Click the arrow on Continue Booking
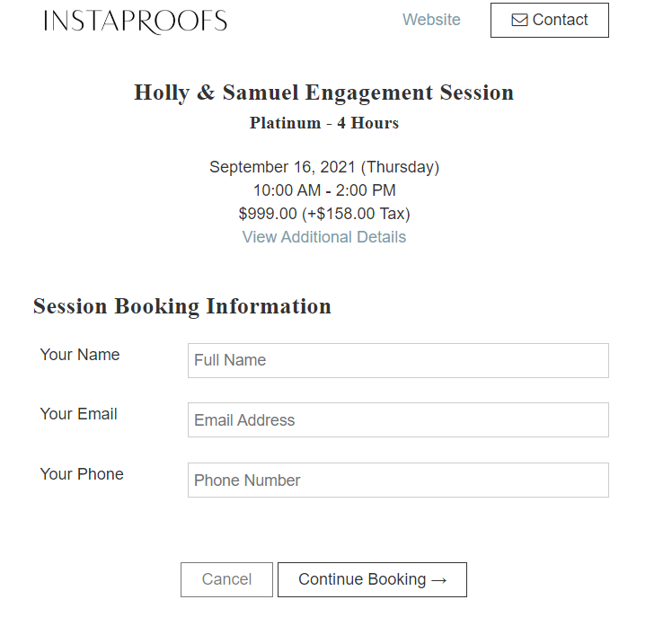This screenshot has height=626, width=672. (438, 580)
